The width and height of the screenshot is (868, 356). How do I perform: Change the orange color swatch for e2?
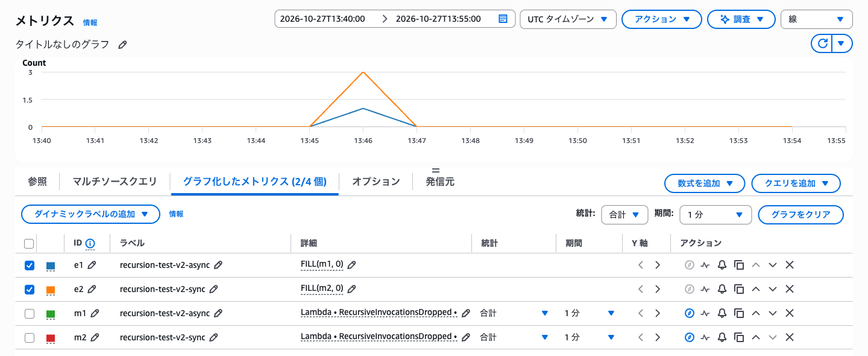tap(51, 290)
